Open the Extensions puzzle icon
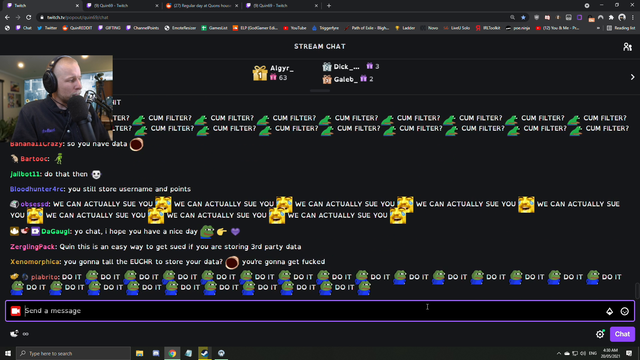The height and width of the screenshot is (360, 640). pos(611,18)
